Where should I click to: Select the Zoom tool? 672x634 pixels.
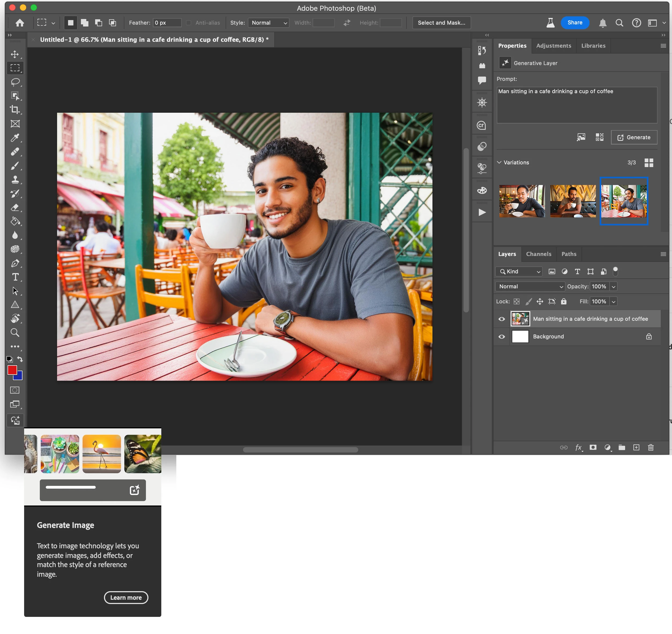click(x=15, y=333)
